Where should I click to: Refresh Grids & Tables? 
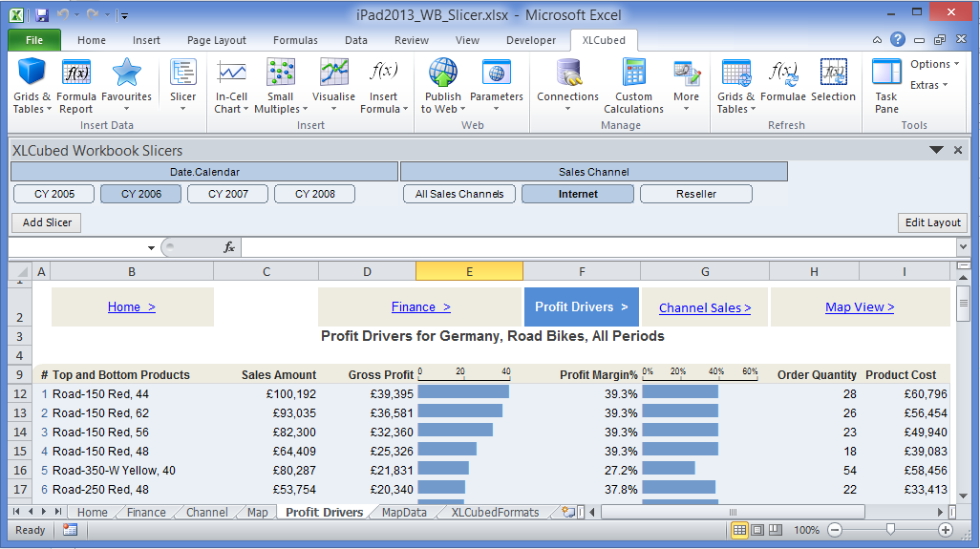[736, 86]
